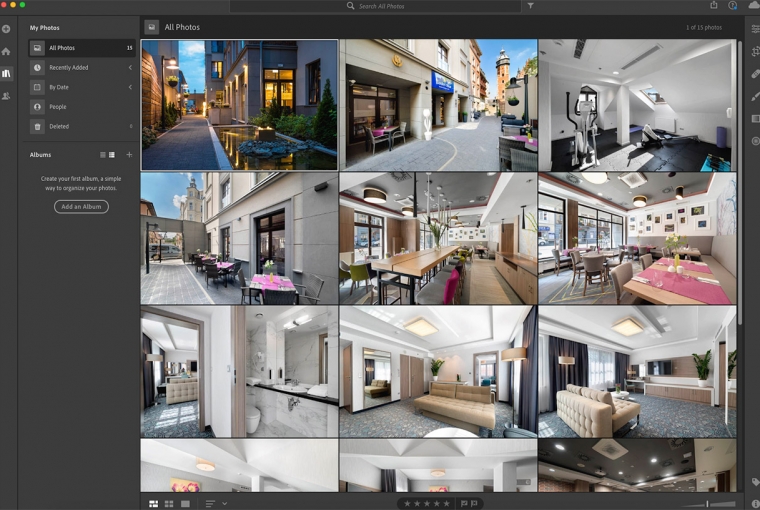
Task: Click the Albums section heading
Action: (40, 155)
